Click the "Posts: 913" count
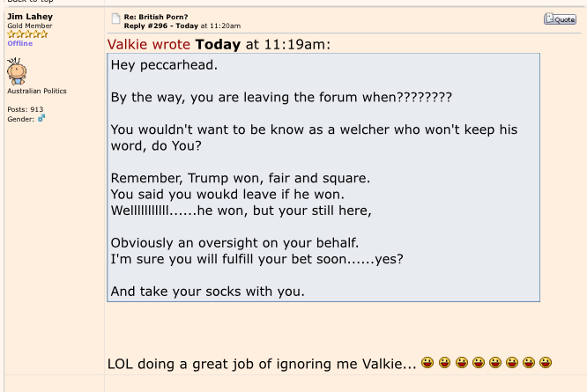The image size is (587, 392). [x=25, y=110]
